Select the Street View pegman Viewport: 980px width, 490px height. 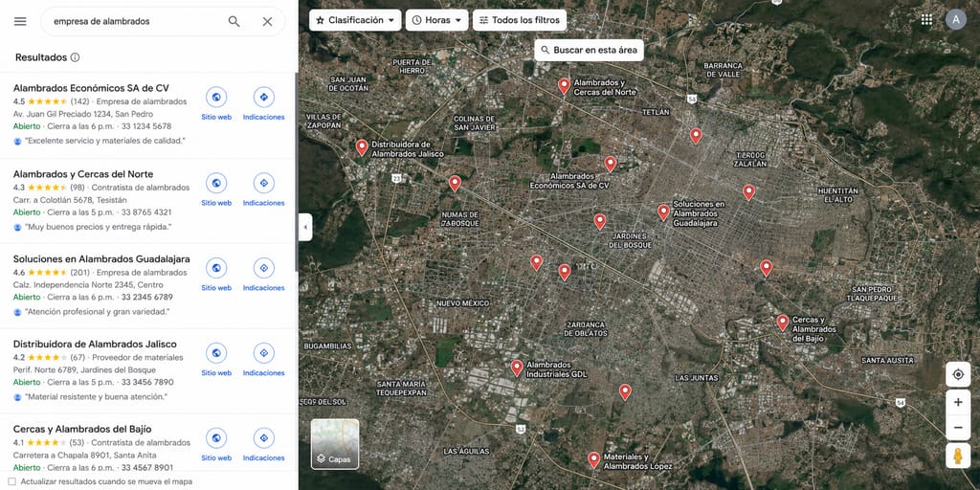pos(958,456)
